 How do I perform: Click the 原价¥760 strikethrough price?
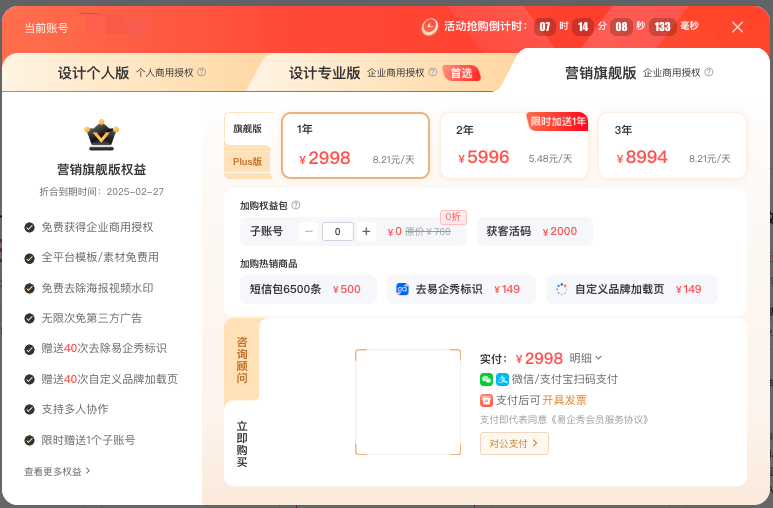coord(428,232)
